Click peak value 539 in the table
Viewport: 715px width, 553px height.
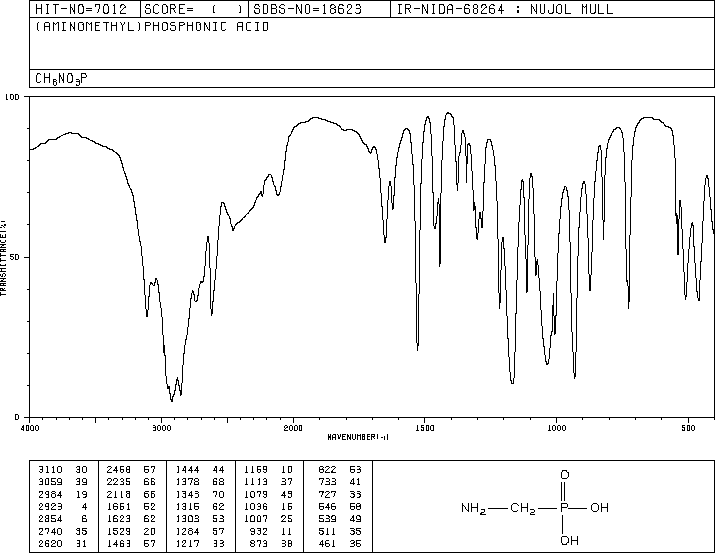tap(327, 519)
